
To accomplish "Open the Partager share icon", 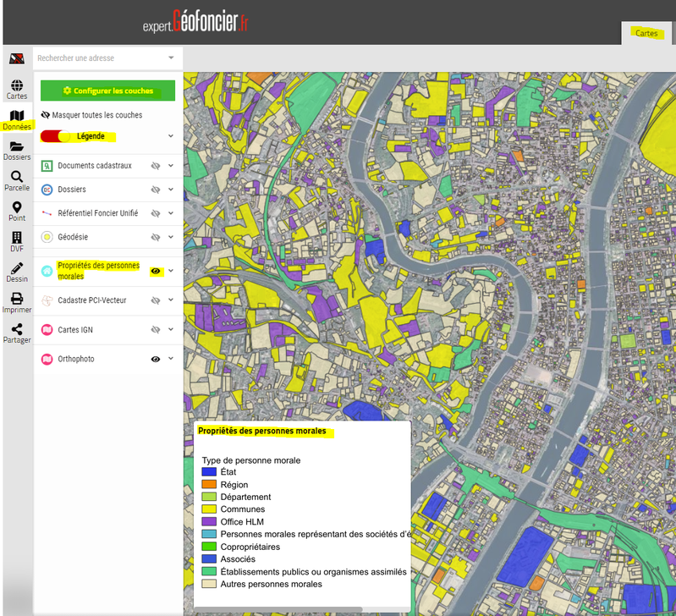I will [17, 329].
